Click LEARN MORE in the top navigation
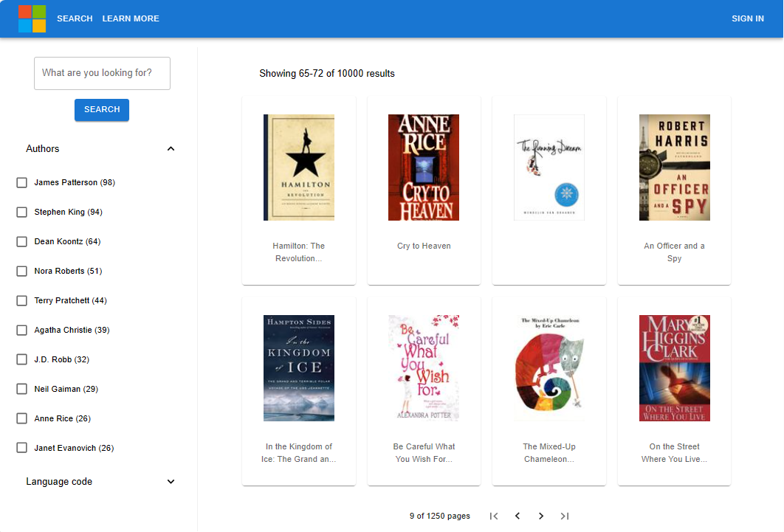Image resolution: width=784 pixels, height=532 pixels. (x=131, y=18)
